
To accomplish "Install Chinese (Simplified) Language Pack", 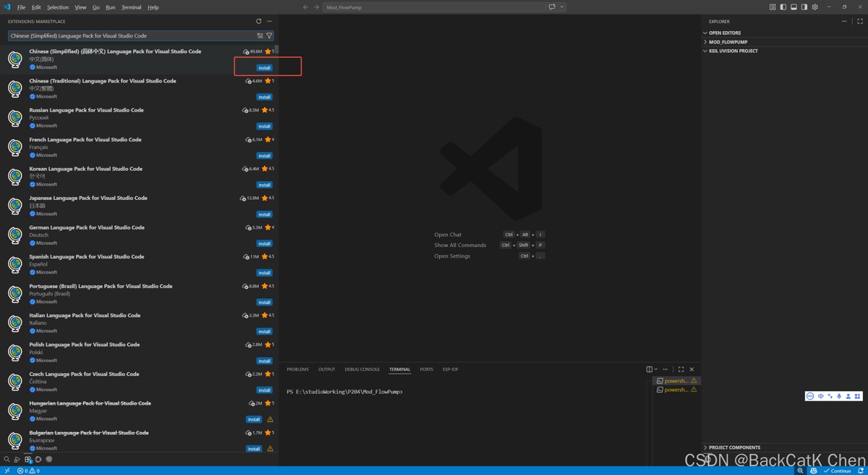I will click(264, 67).
